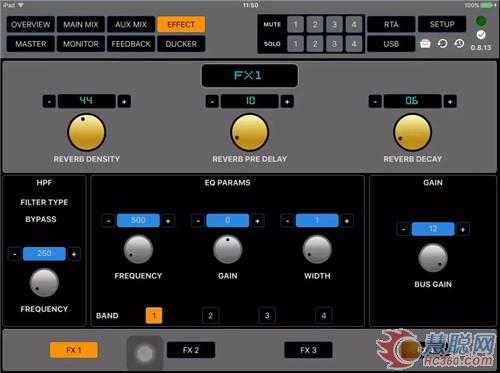The width and height of the screenshot is (500, 373).
Task: Click the briefcase preset icon
Action: pos(425,44)
